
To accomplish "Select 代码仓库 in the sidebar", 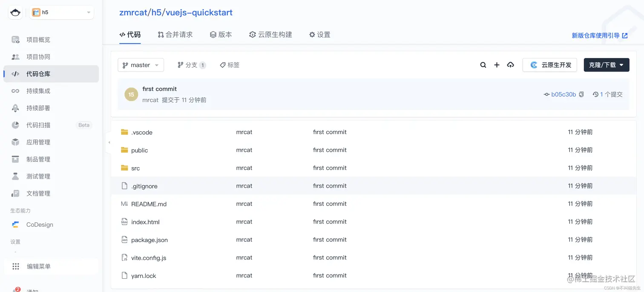I will [51, 74].
